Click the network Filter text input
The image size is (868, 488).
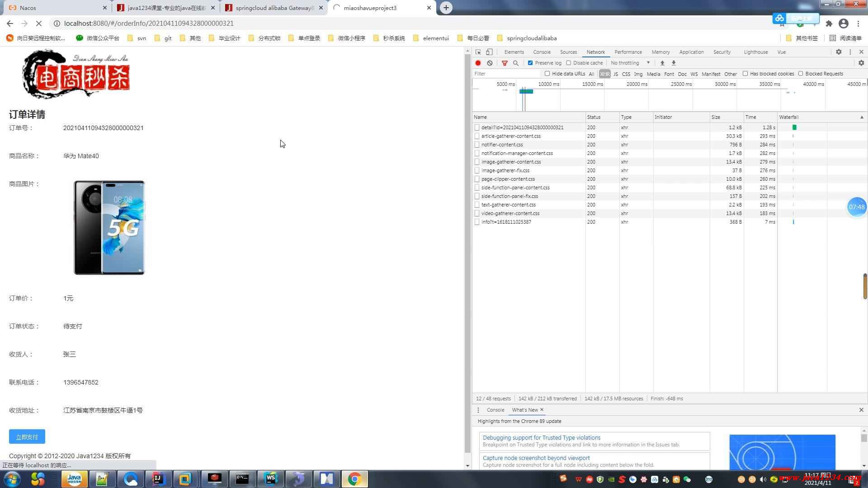pos(506,74)
